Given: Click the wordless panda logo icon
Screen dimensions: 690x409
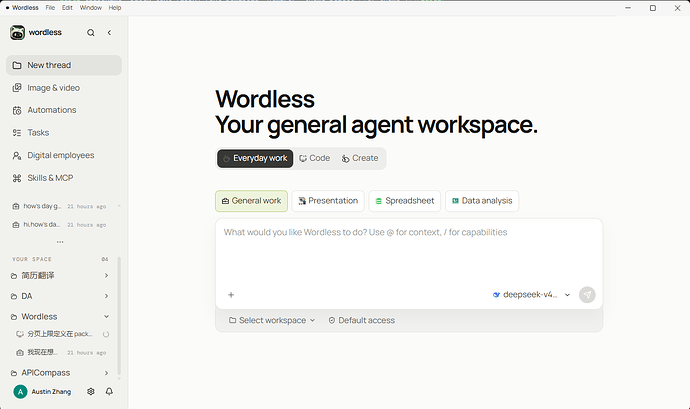Looking at the screenshot, I should pos(17,33).
